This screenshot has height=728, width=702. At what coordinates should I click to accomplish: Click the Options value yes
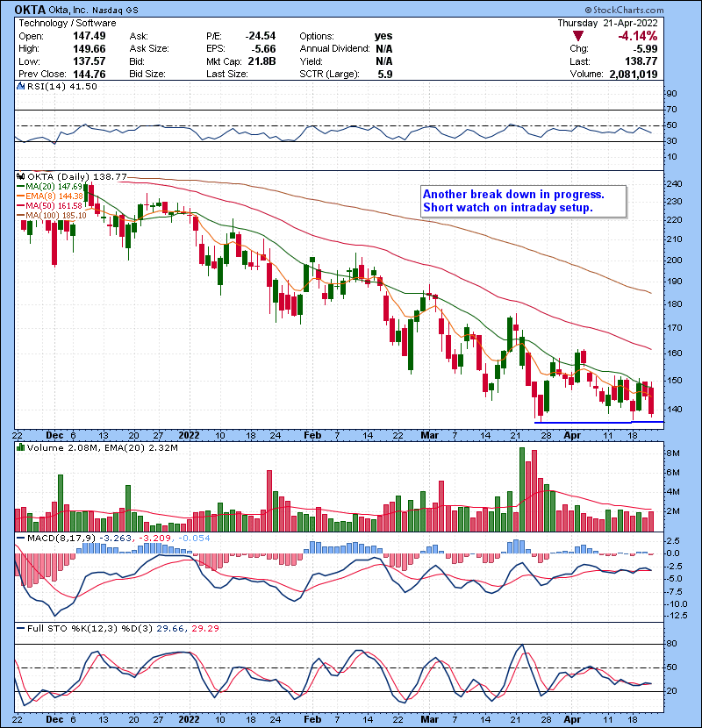pyautogui.click(x=383, y=36)
